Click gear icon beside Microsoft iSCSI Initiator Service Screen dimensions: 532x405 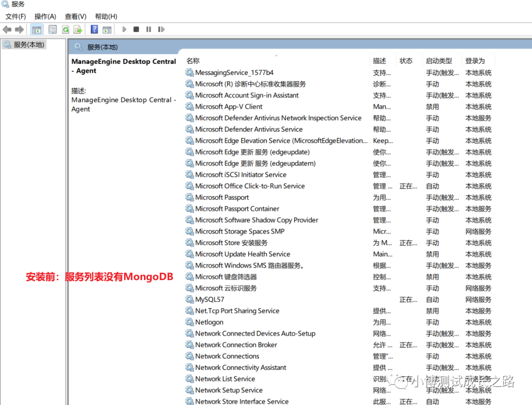[189, 175]
